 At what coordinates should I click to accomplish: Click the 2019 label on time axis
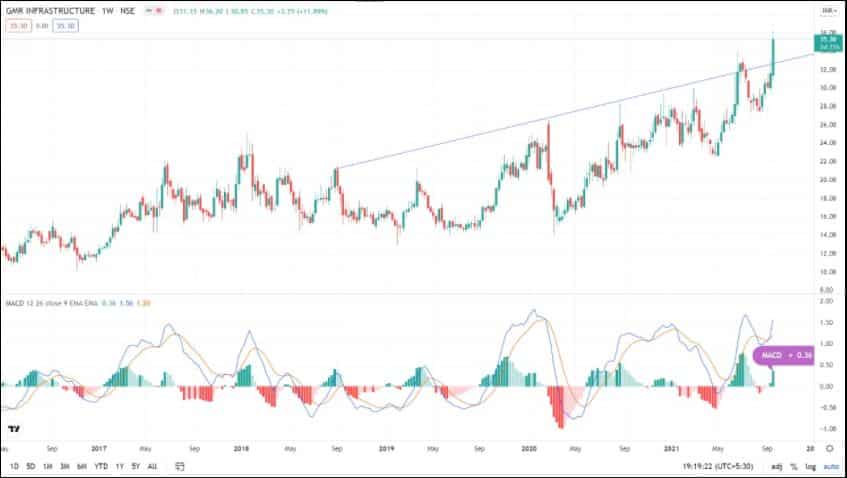pos(386,448)
